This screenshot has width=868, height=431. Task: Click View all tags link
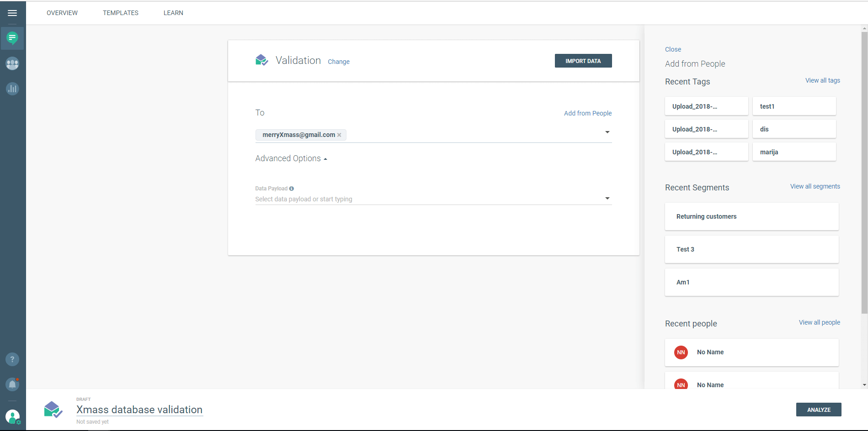tap(823, 80)
